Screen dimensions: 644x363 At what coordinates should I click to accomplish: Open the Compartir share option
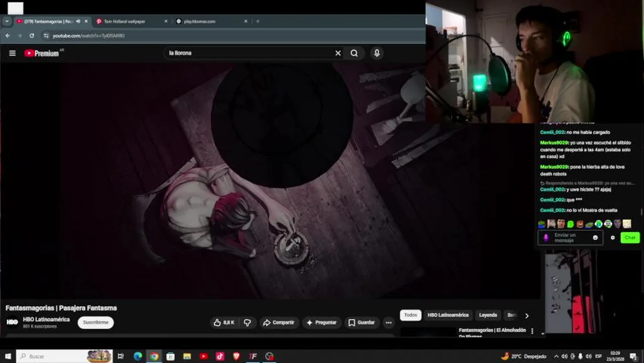point(279,323)
